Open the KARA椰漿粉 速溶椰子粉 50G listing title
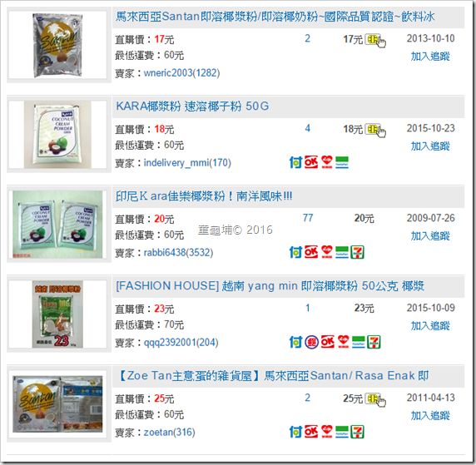The width and height of the screenshot is (476, 465). pos(192,106)
